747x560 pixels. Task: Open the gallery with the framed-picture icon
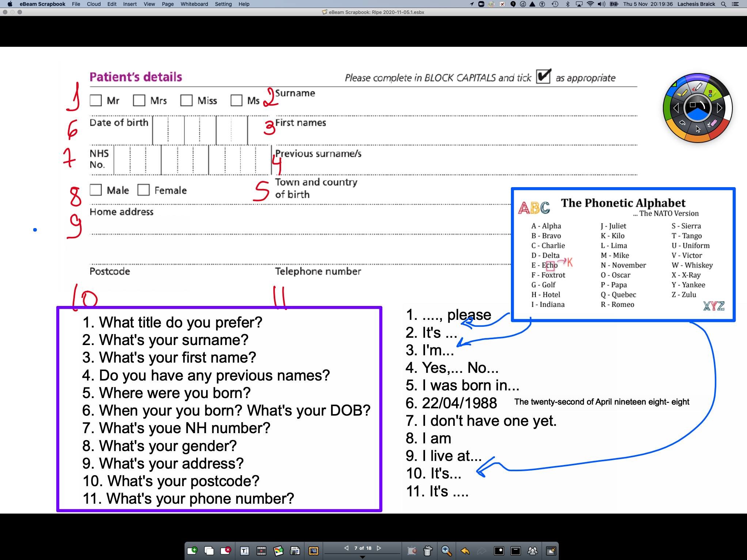[314, 550]
